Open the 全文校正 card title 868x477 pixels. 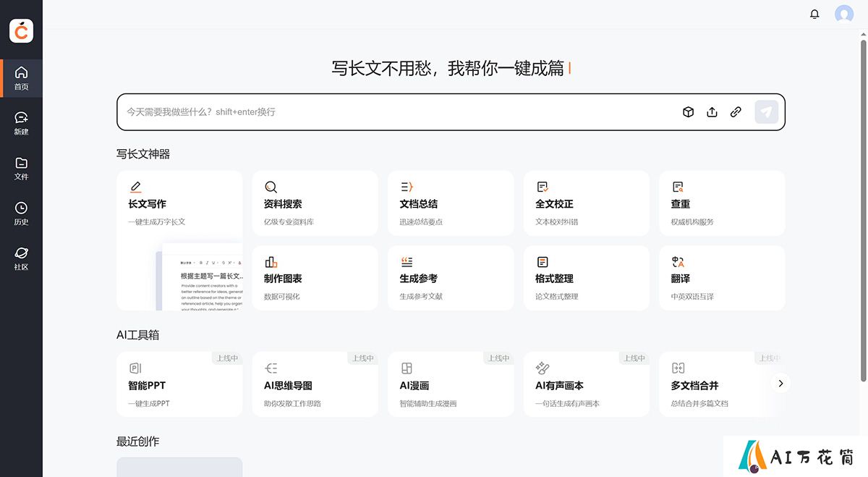(x=554, y=204)
